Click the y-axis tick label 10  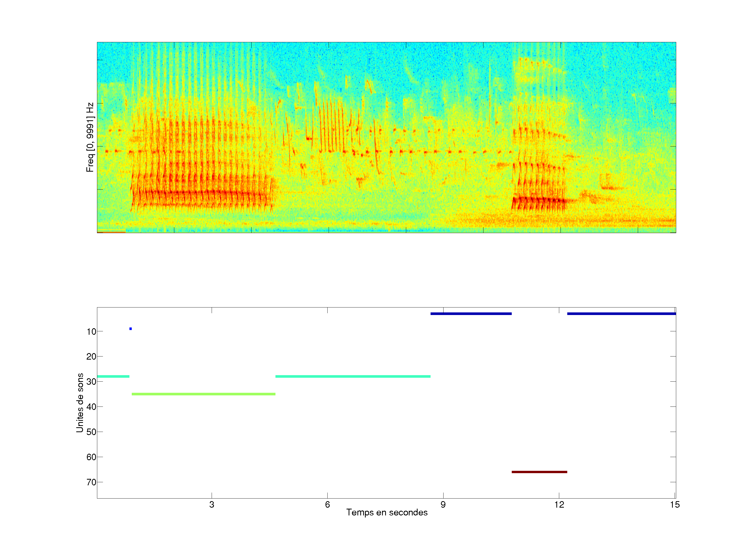click(91, 332)
